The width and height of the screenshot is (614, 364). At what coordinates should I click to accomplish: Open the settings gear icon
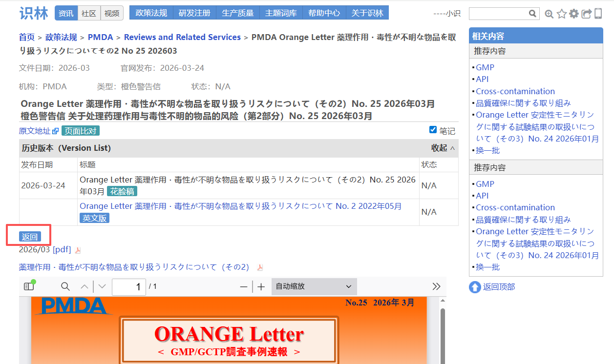574,14
